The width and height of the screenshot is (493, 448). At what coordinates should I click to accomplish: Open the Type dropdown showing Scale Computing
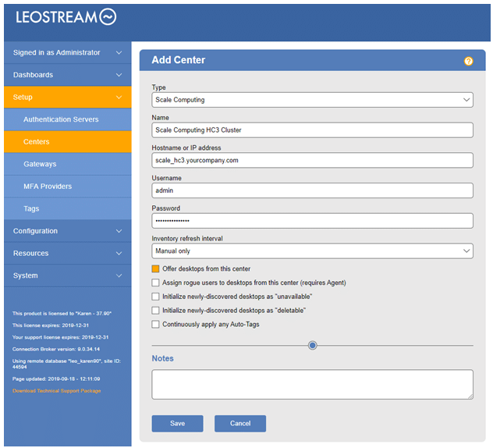coord(312,100)
